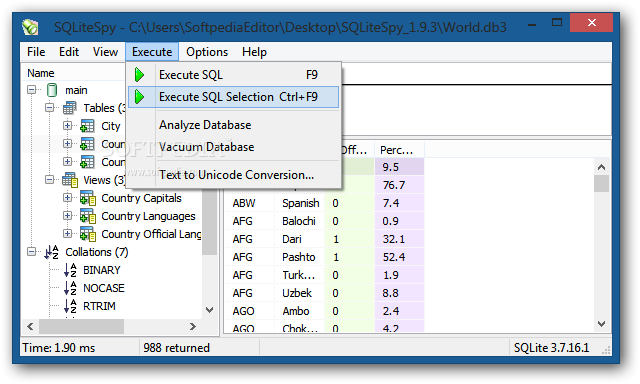Viewport: 640px width, 384px height.
Task: Click the green arrow icon for Execute SQL
Action: click(140, 75)
